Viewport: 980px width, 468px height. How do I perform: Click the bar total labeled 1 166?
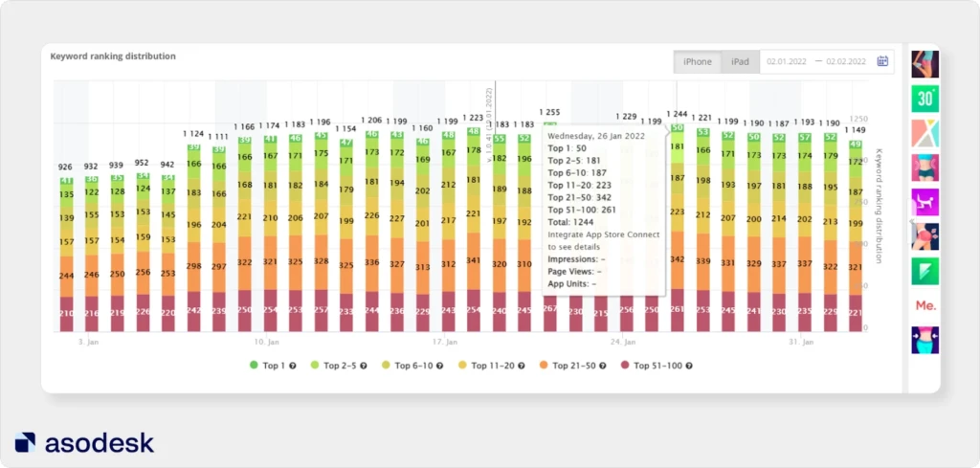tap(245, 127)
